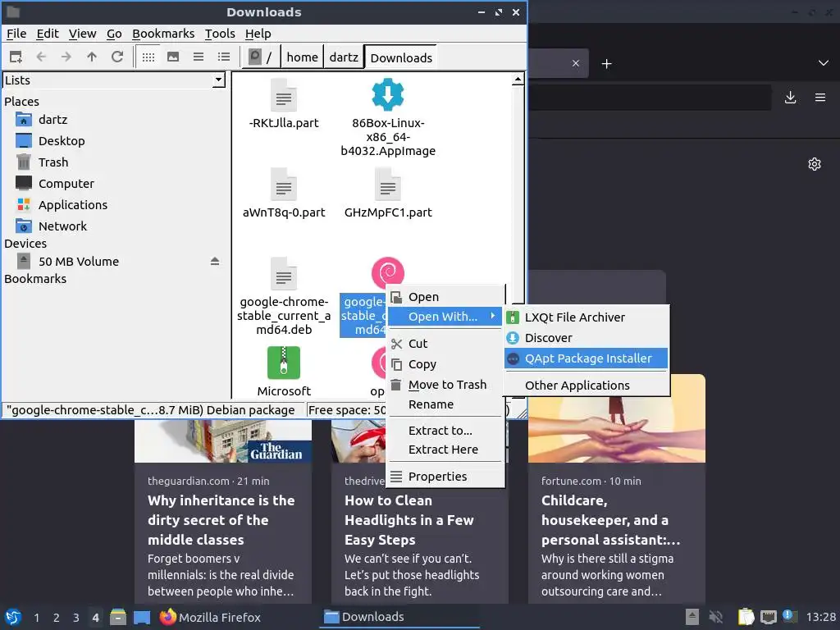Choose Extract Here in context menu
Screen dimensions: 840x630
[x=445, y=450]
